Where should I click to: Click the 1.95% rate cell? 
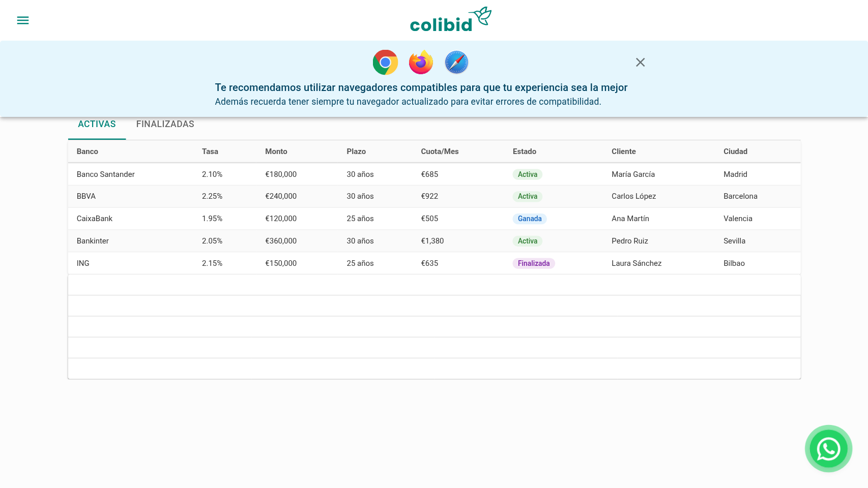[x=212, y=219]
